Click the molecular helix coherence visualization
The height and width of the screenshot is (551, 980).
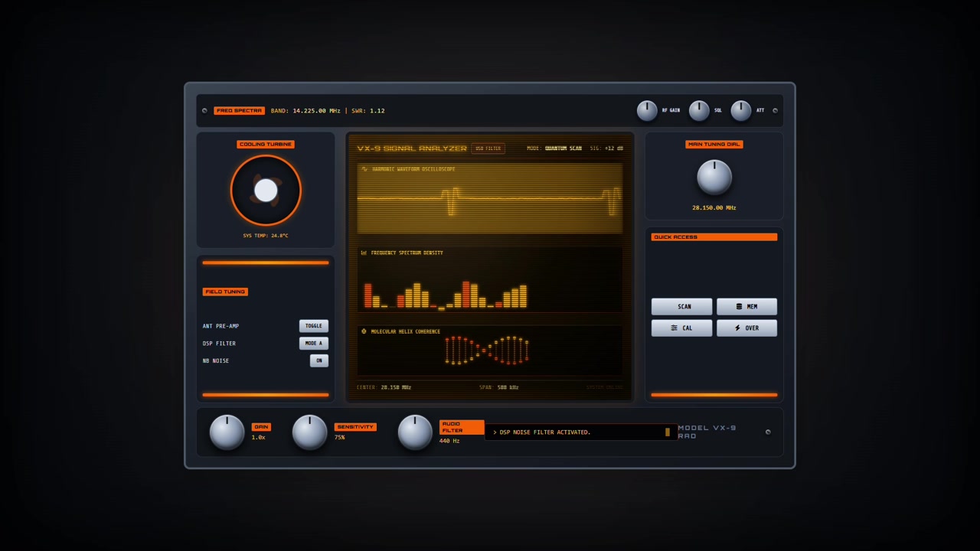tap(487, 350)
